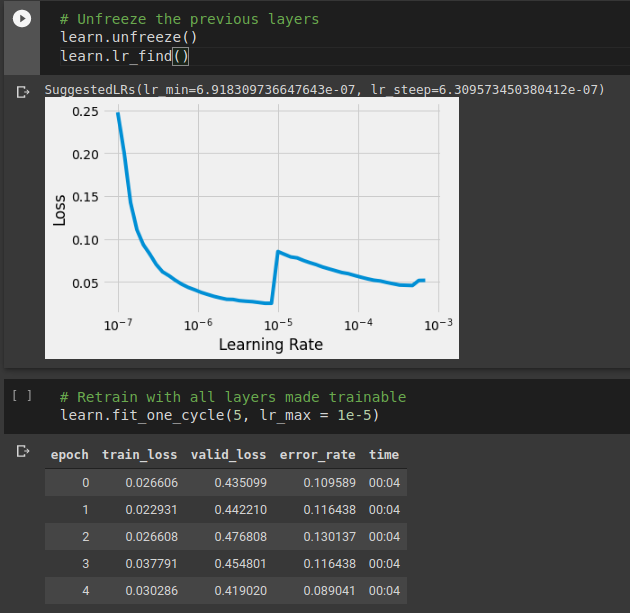This screenshot has height=613, width=630.
Task: Click the 'Loss' y-axis label
Action: pos(60,210)
